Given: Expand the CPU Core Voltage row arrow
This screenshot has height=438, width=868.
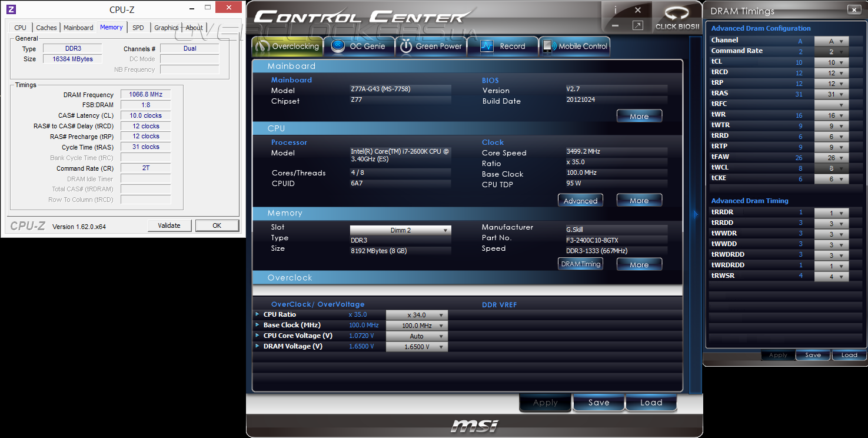Looking at the screenshot, I should [258, 336].
